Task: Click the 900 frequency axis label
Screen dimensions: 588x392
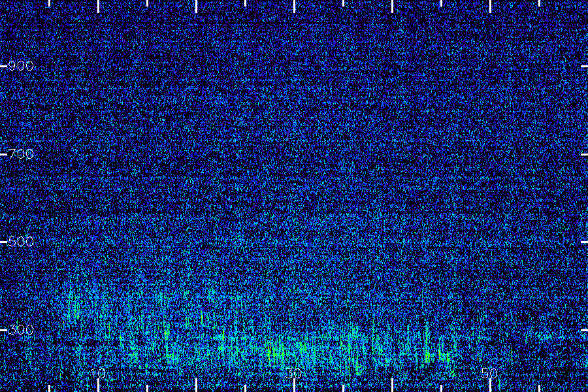Action: coord(21,67)
